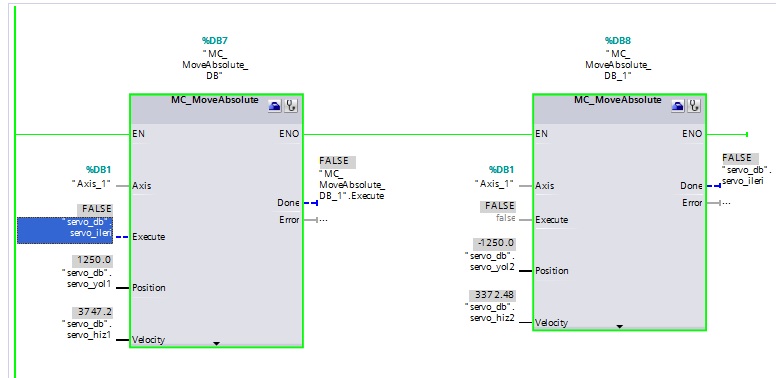The width and height of the screenshot is (776, 378).
Task: Select servo_hiz1 Velocity operand
Action: pos(87,330)
